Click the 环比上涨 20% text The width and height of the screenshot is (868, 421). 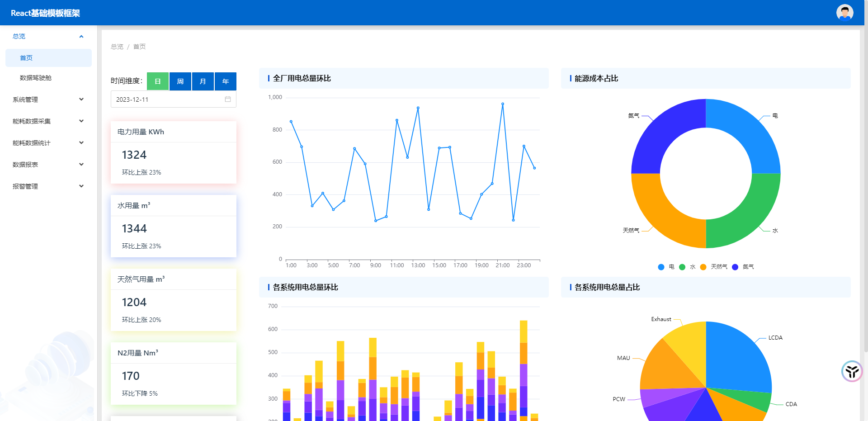coord(142,320)
